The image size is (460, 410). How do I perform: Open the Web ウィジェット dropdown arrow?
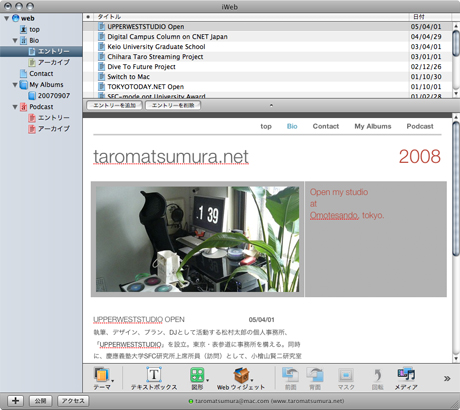[x=252, y=381]
